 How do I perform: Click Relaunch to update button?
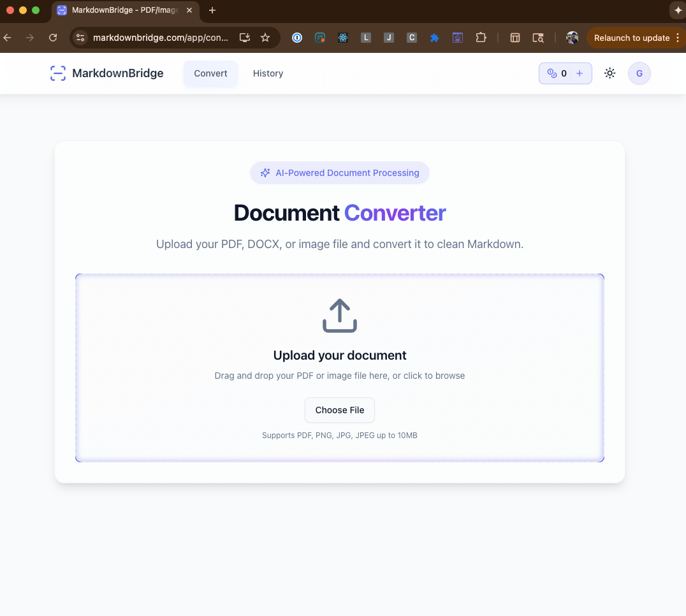pos(631,38)
